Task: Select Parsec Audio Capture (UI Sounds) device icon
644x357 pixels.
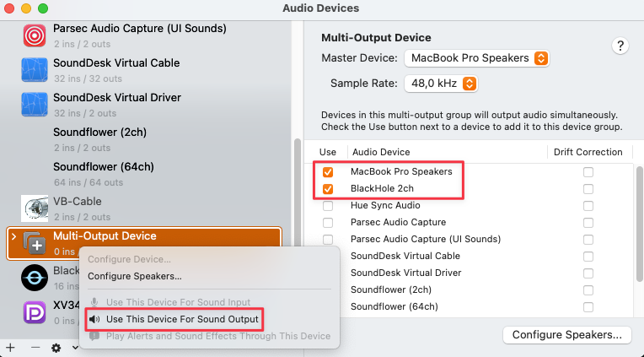Action: [35, 35]
